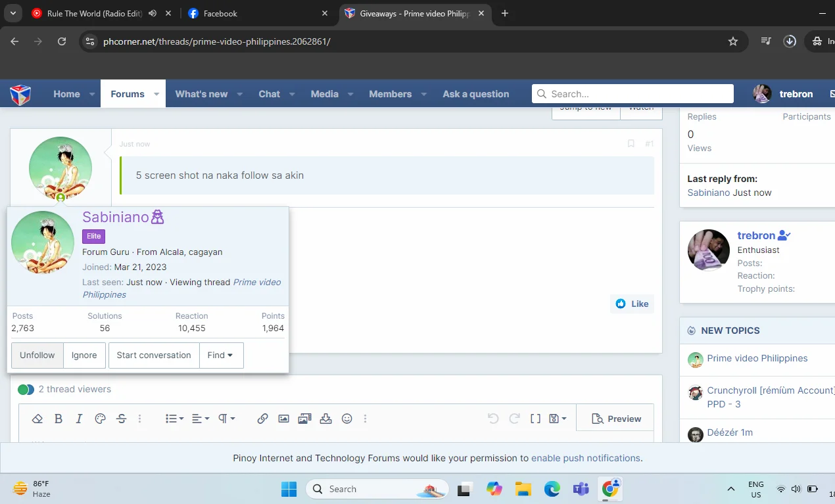Open more insert options after smiley icon
Viewport: 835px width, 504px height.
(365, 419)
